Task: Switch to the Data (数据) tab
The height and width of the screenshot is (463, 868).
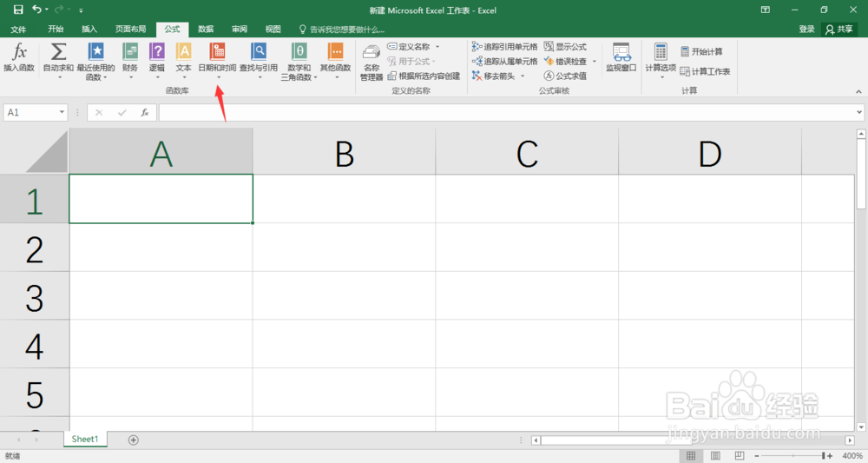Action: pos(206,30)
